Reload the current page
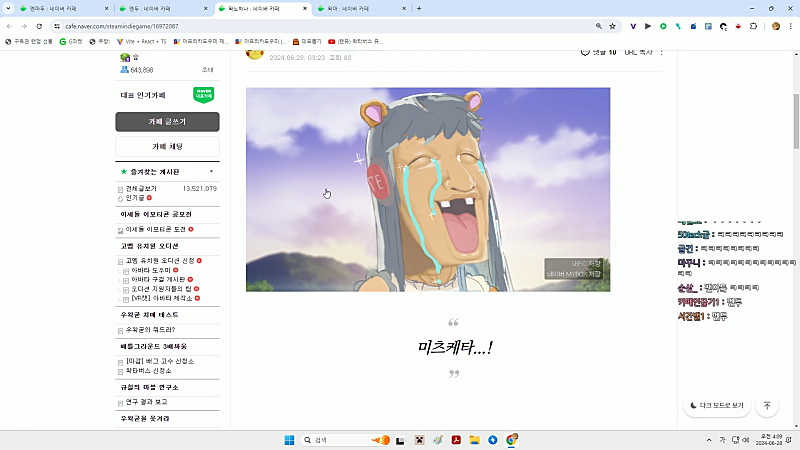 (39, 26)
